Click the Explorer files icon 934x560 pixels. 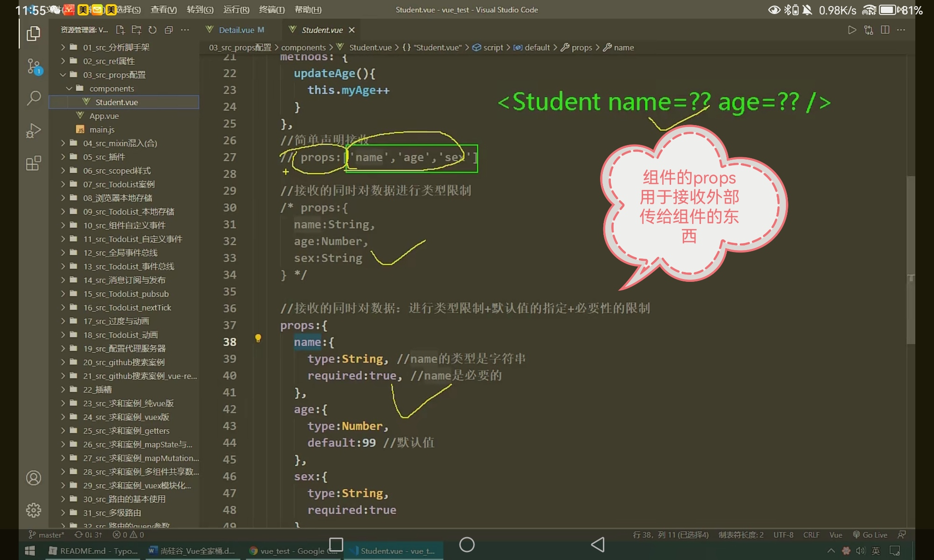(x=34, y=34)
